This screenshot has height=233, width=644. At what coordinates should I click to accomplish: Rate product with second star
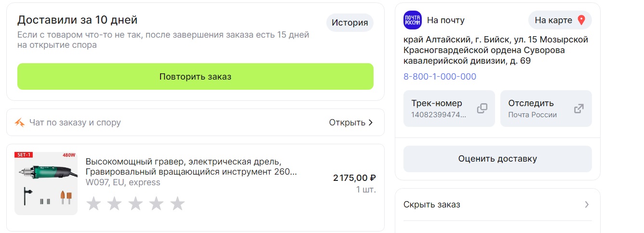coord(114,204)
